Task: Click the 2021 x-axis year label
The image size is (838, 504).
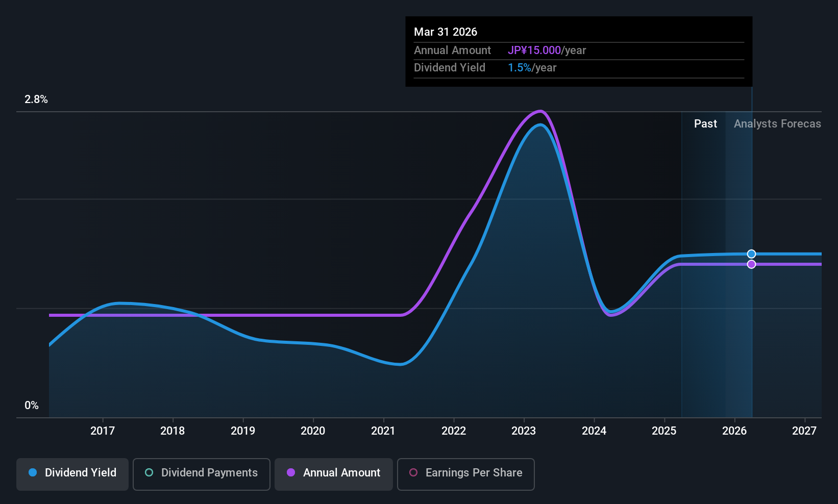Action: point(383,431)
